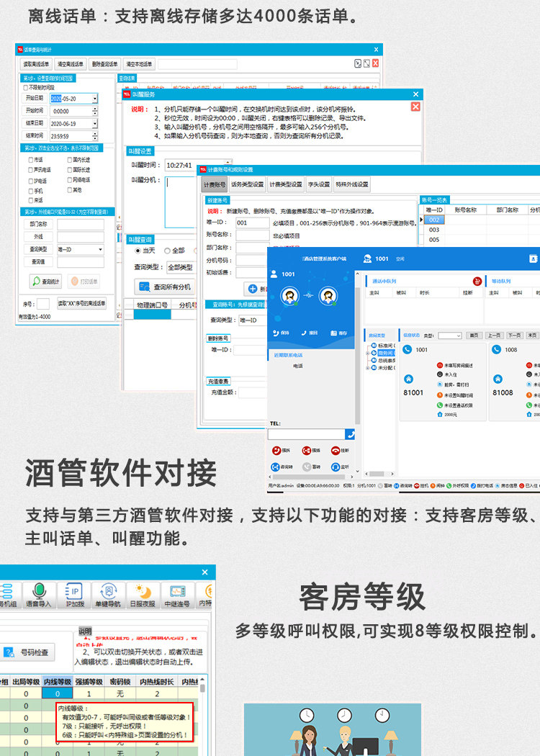The image size is (540, 756).
Task: Click the 删除查询话单 button
Action: point(104,63)
